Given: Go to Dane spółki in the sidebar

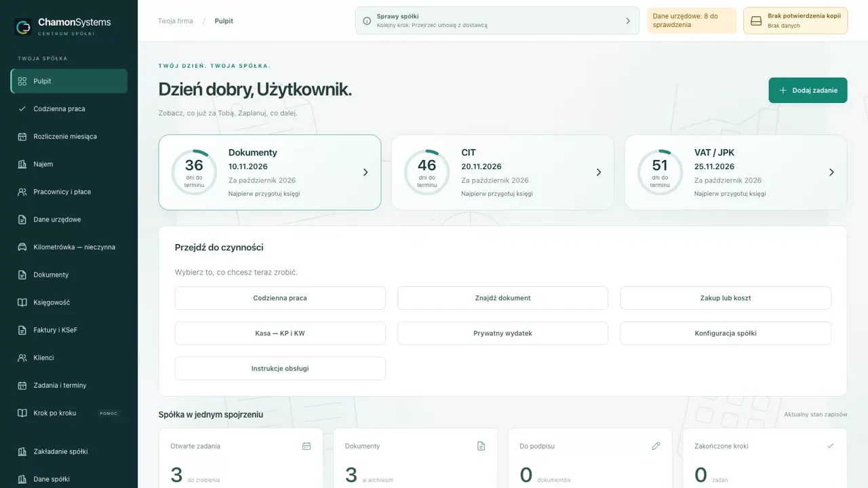Looking at the screenshot, I should point(69,479).
